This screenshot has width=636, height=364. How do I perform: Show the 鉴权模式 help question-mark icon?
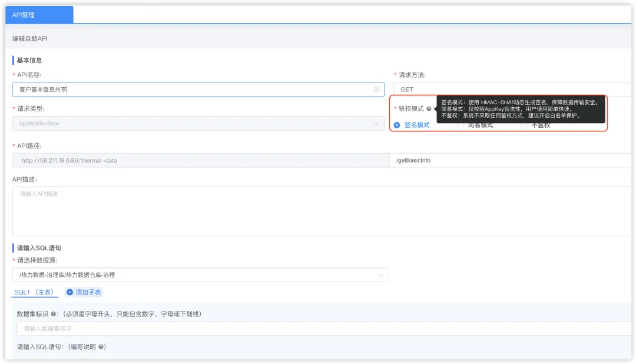429,109
